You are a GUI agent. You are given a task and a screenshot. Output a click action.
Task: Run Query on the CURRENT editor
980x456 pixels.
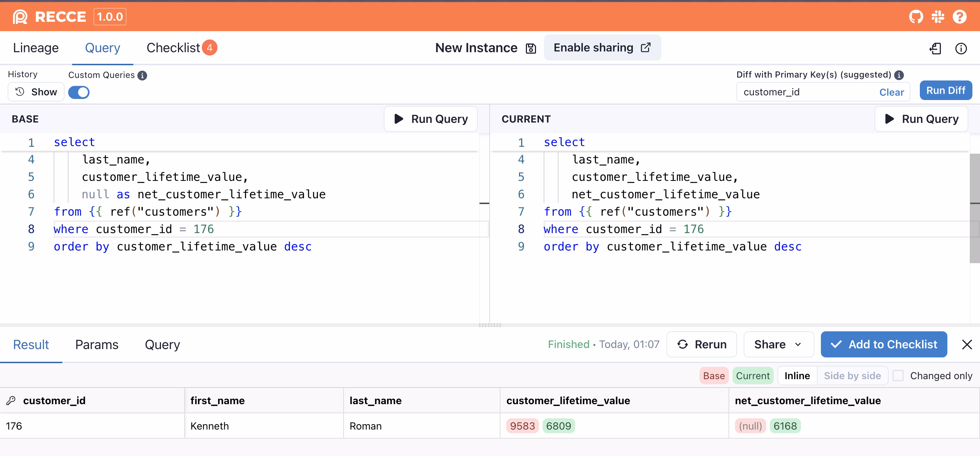pyautogui.click(x=921, y=119)
